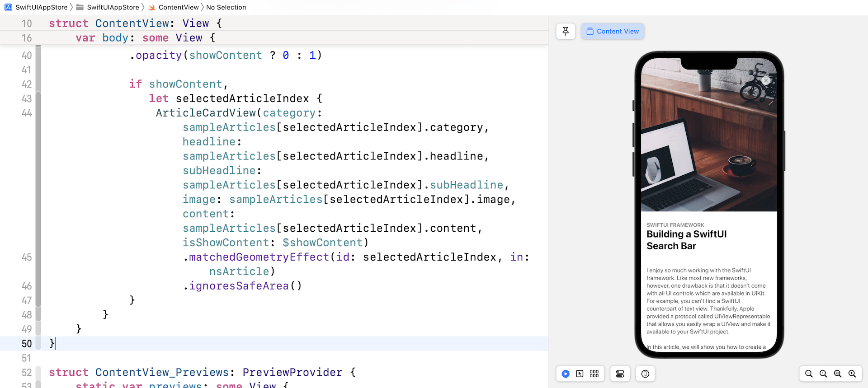
Task: Open SwiftUIAppStore project breadcrumb
Action: (x=41, y=7)
